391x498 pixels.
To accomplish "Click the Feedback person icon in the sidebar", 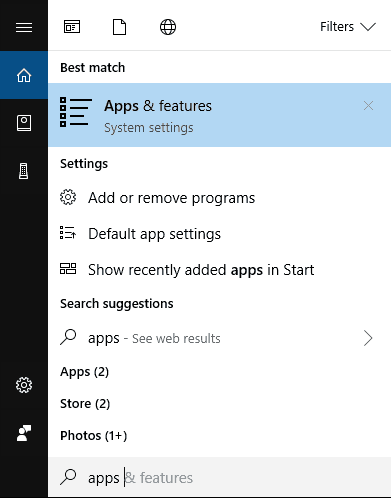I will 24,433.
